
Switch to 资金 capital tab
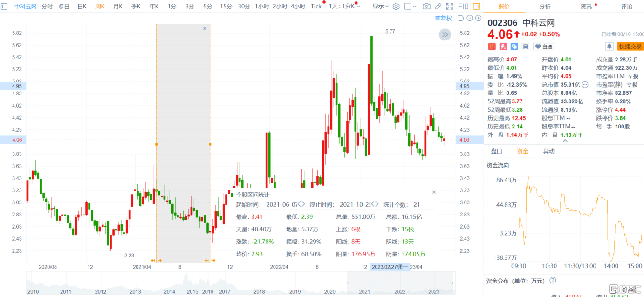tap(522, 151)
